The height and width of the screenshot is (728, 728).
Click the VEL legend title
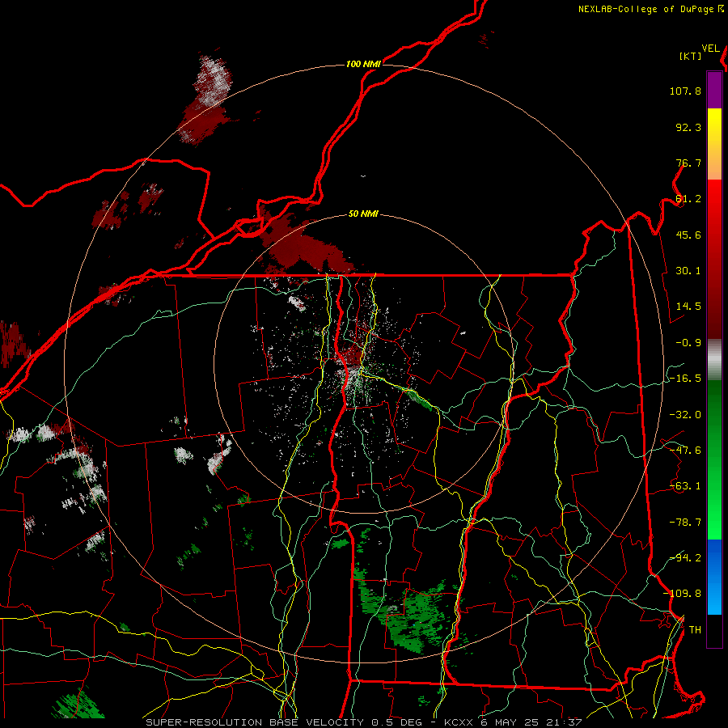pos(710,49)
